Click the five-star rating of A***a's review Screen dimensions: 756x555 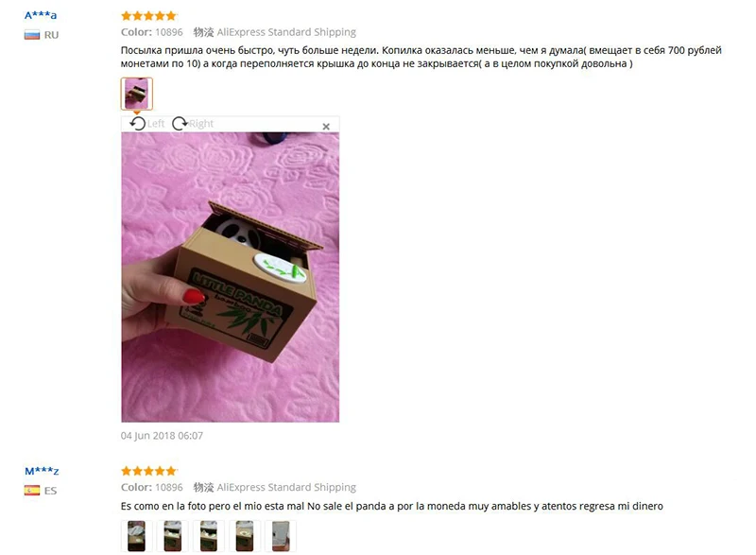coord(148,16)
